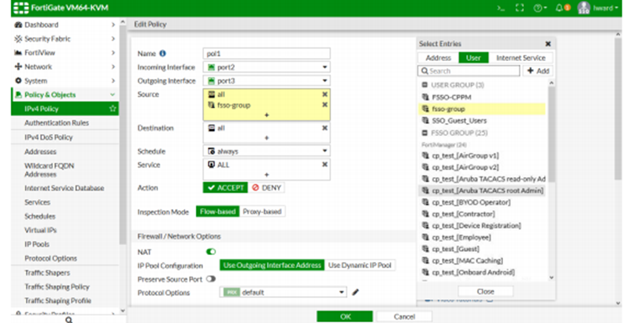Select cp_test_[Contractor] entry

click(x=482, y=214)
